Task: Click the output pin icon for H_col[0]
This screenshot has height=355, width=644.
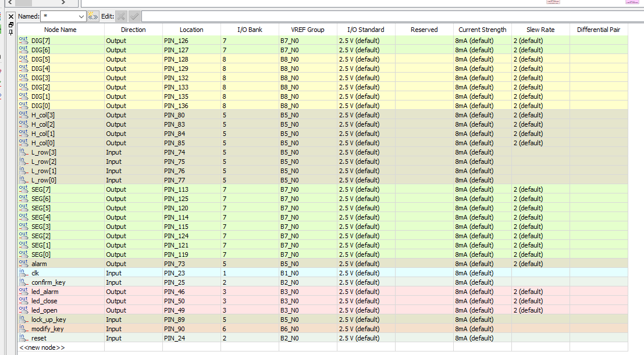Action: [x=23, y=142]
